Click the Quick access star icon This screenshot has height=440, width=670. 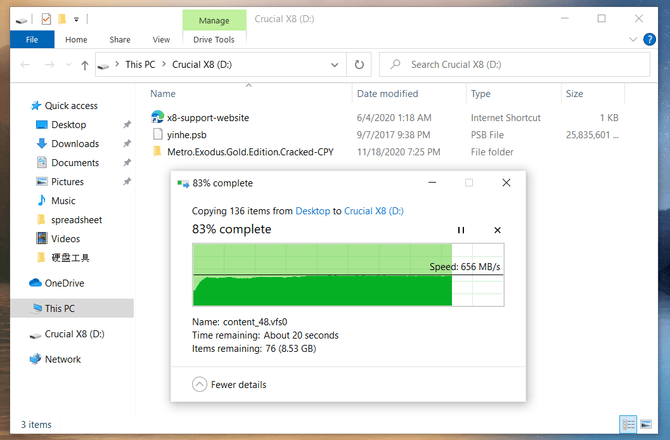[x=36, y=106]
